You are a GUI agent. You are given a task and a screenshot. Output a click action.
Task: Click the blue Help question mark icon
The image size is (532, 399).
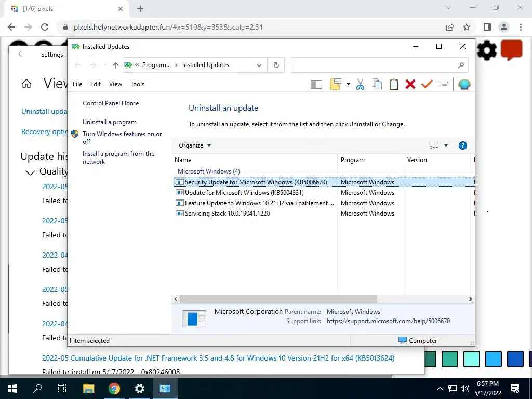click(463, 145)
